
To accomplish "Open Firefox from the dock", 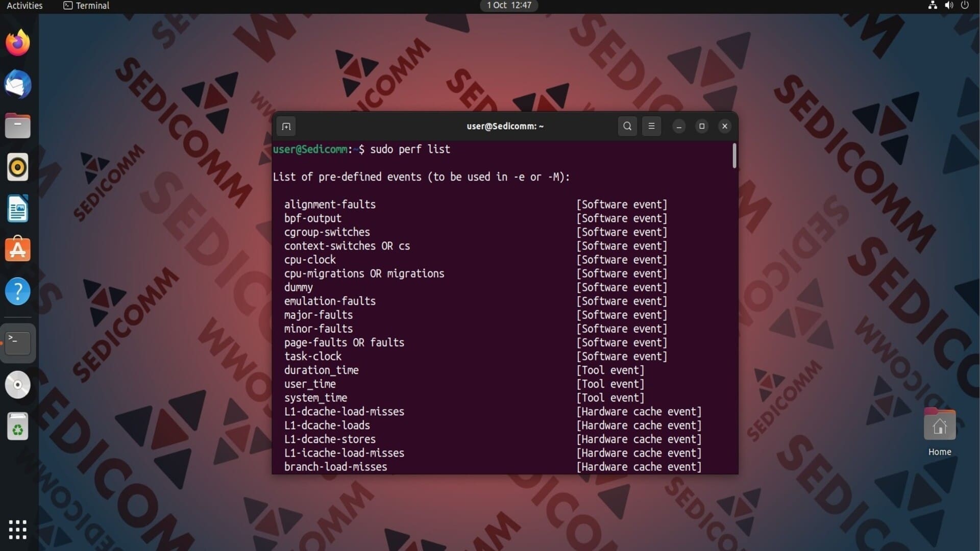I will click(18, 43).
